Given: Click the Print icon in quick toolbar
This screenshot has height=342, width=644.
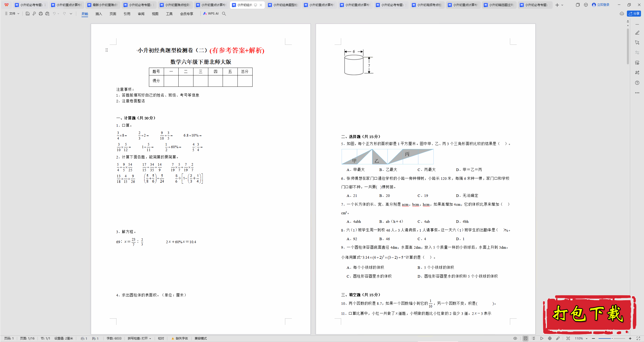Looking at the screenshot, I should pyautogui.click(x=41, y=14).
